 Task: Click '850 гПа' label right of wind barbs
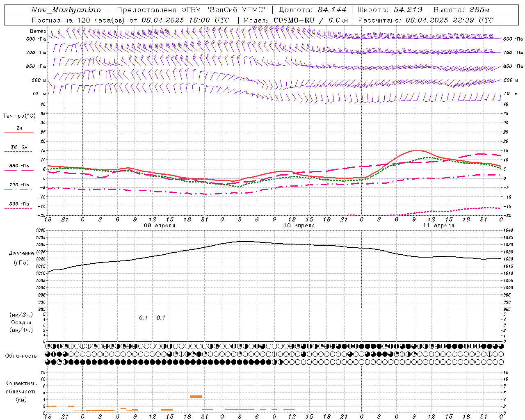pos(513,66)
